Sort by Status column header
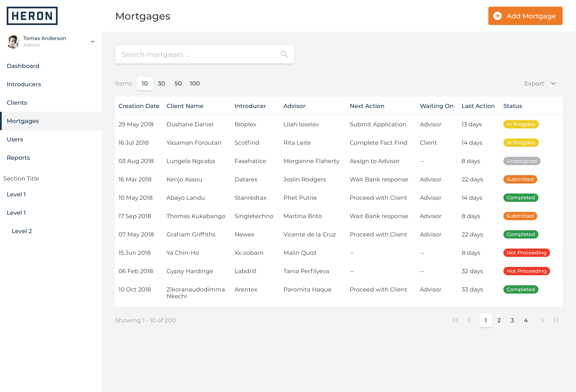576x392 pixels. [x=513, y=106]
